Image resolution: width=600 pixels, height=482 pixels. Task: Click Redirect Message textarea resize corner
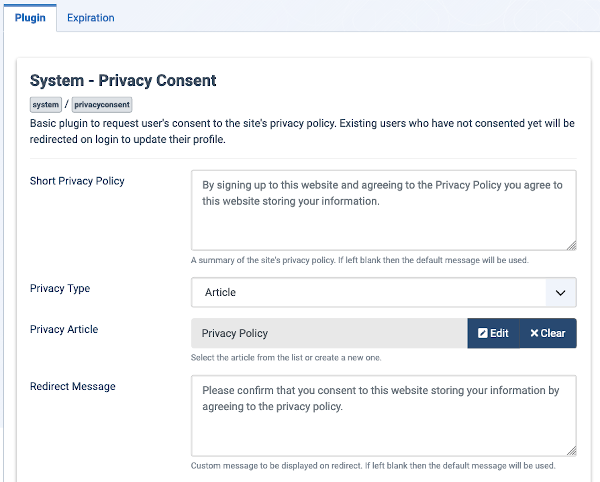coord(571,450)
